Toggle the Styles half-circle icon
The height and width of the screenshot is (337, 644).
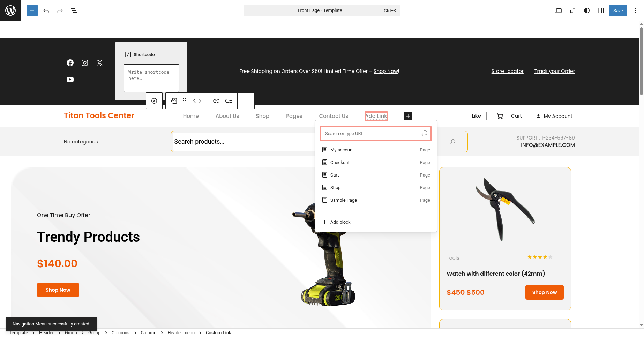click(x=587, y=10)
